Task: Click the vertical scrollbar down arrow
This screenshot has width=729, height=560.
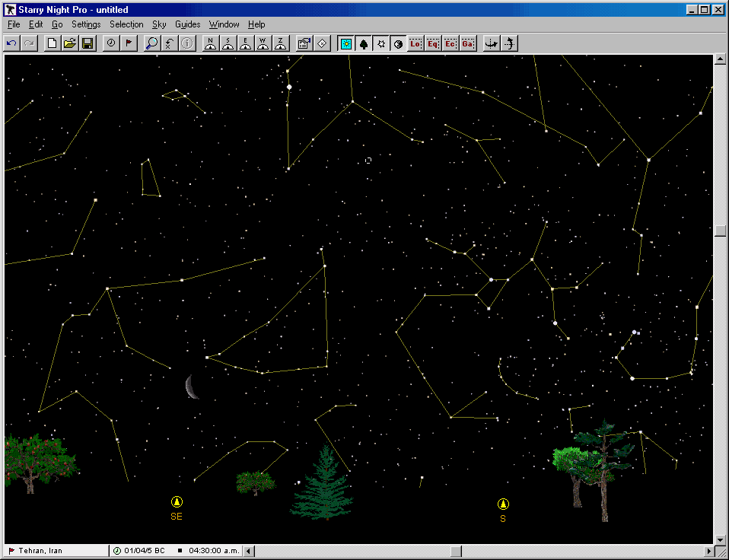Action: pos(720,540)
